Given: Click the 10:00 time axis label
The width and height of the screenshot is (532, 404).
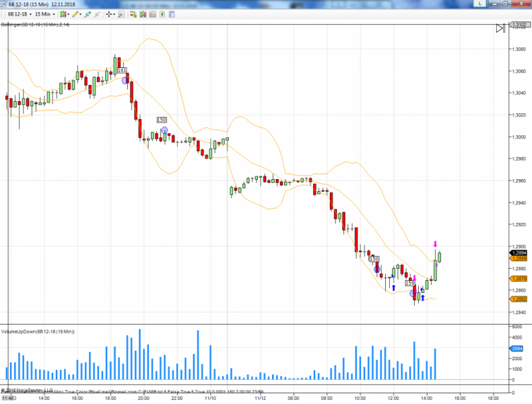Looking at the screenshot, I should click(x=360, y=398).
